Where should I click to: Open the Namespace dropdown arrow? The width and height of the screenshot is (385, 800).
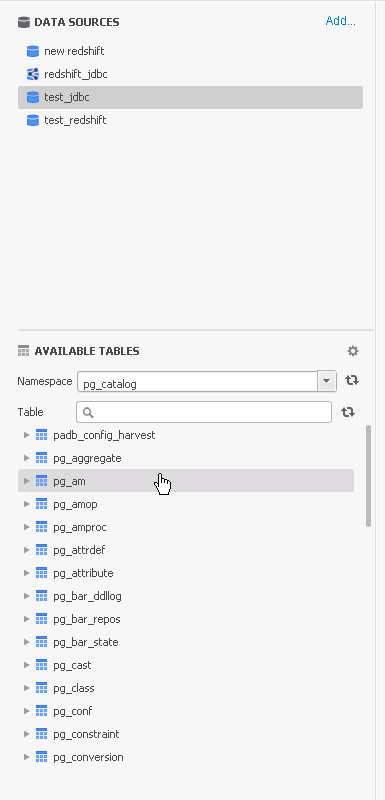point(327,381)
